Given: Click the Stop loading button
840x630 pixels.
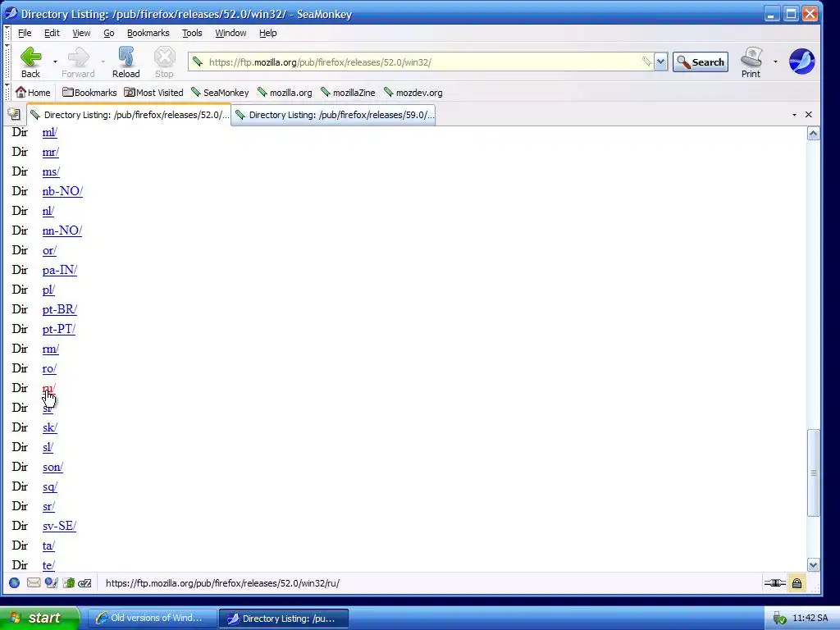Looking at the screenshot, I should pos(164,62).
